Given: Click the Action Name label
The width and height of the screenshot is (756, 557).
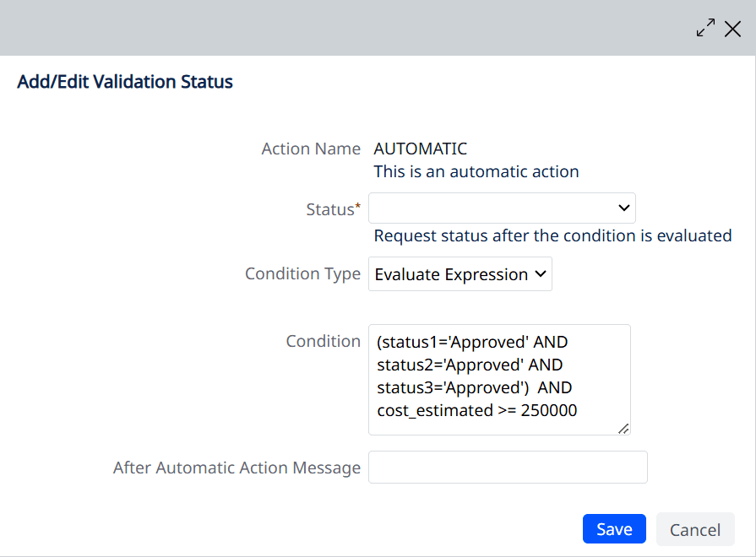Looking at the screenshot, I should pyautogui.click(x=311, y=149).
